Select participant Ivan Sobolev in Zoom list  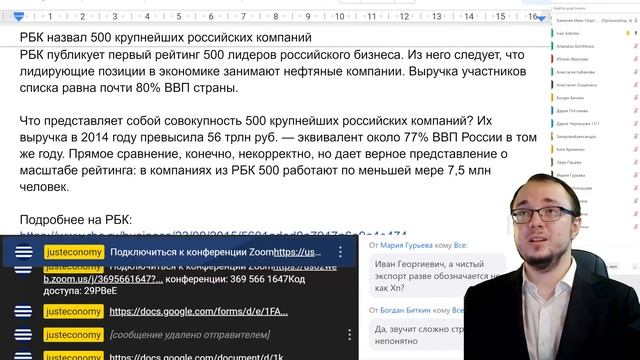pos(568,33)
